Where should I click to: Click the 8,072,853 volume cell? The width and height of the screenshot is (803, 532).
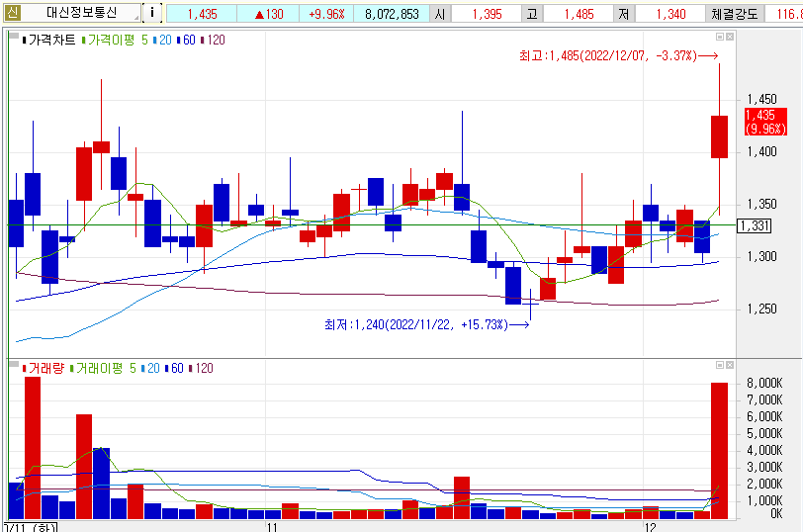click(x=392, y=14)
